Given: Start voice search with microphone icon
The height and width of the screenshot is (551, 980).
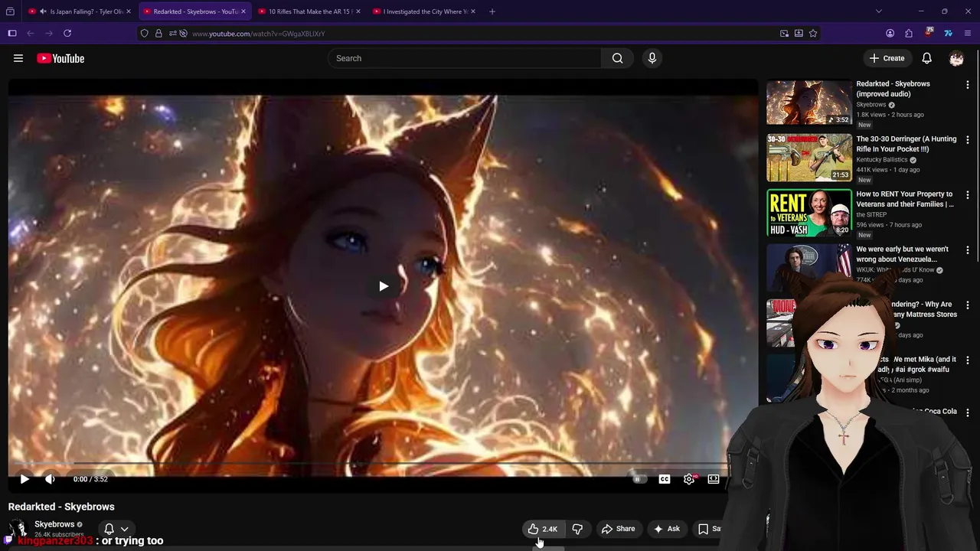Looking at the screenshot, I should (652, 58).
